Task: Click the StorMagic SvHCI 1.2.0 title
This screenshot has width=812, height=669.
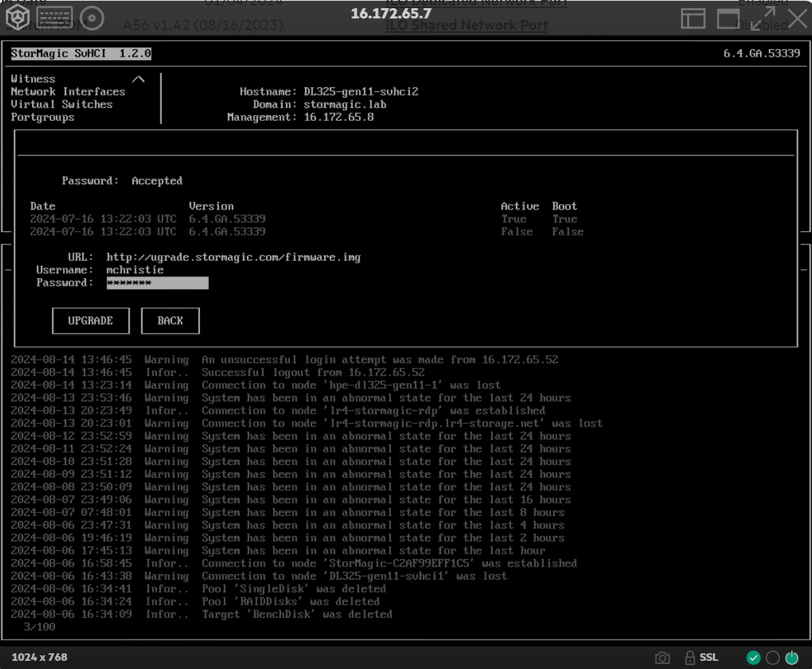Action: click(81, 53)
